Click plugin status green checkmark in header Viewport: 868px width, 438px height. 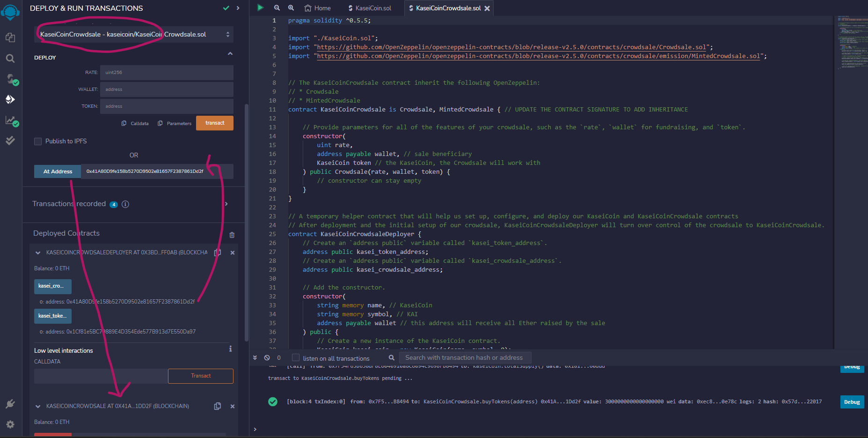click(226, 8)
